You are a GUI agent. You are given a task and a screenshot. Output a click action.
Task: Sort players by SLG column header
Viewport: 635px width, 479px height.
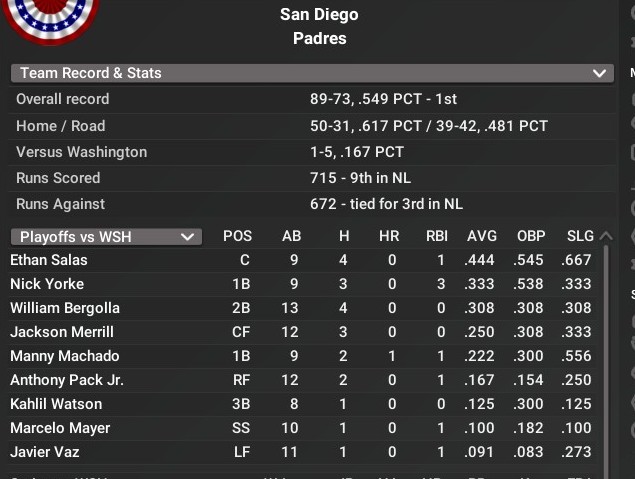click(x=580, y=237)
